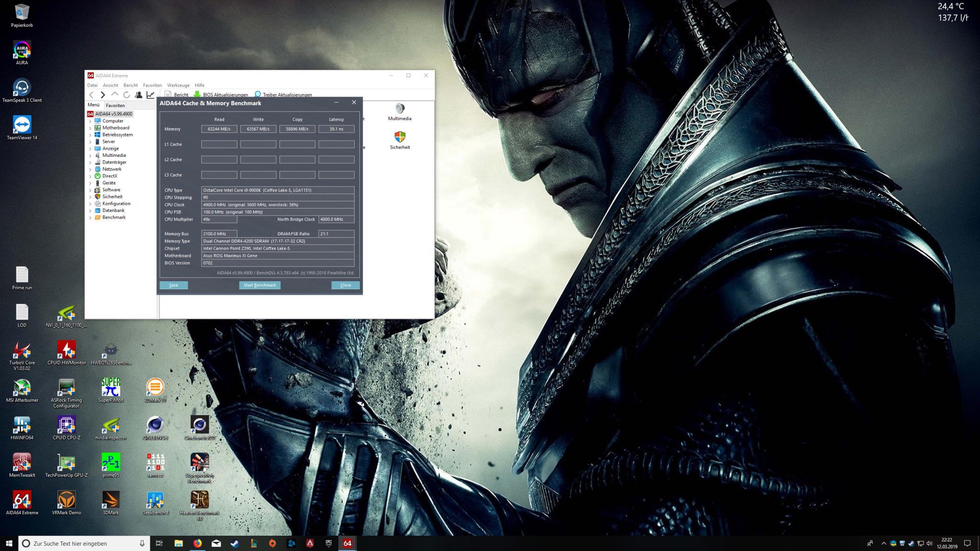
Task: Open SuperPiMod desktop icon
Action: [111, 390]
